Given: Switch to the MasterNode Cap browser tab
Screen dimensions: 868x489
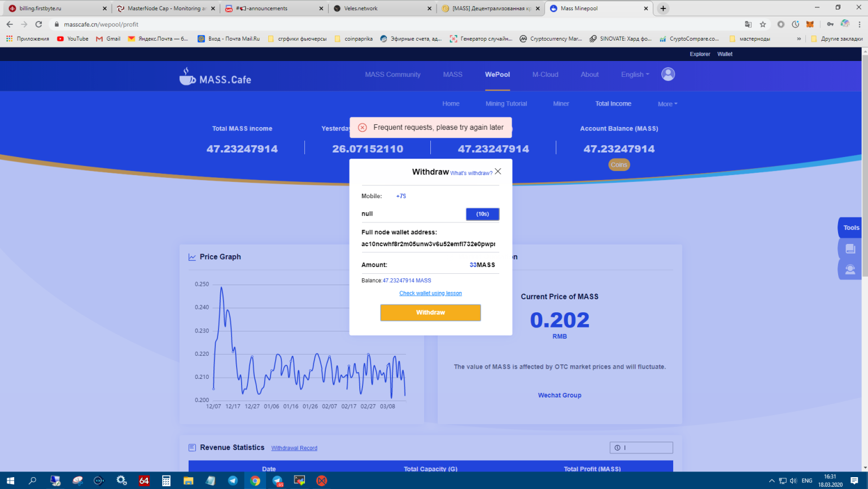Looking at the screenshot, I should [165, 8].
